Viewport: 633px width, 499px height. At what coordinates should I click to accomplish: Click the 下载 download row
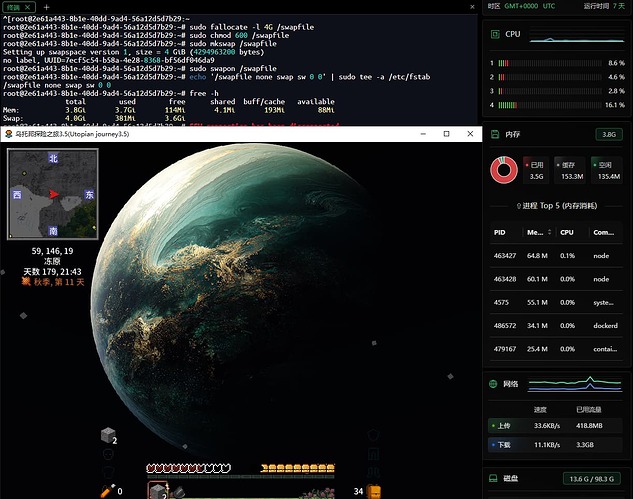pyautogui.click(x=555, y=445)
